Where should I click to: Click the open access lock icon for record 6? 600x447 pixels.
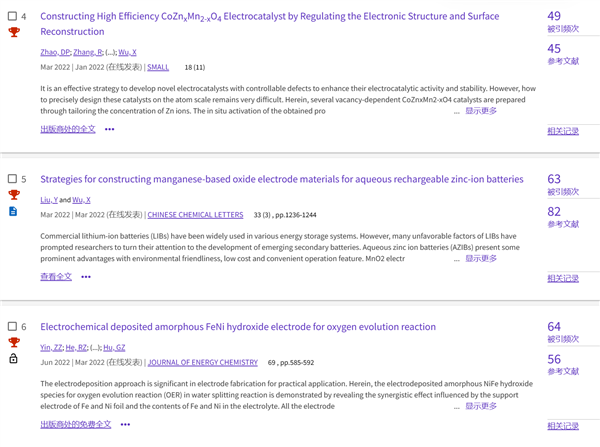pyautogui.click(x=13, y=358)
